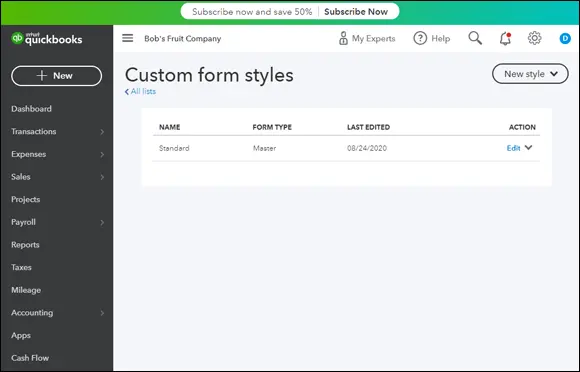Viewport: 580px width, 372px height.
Task: Expand the action arrow beside Edit
Action: pyautogui.click(x=529, y=148)
